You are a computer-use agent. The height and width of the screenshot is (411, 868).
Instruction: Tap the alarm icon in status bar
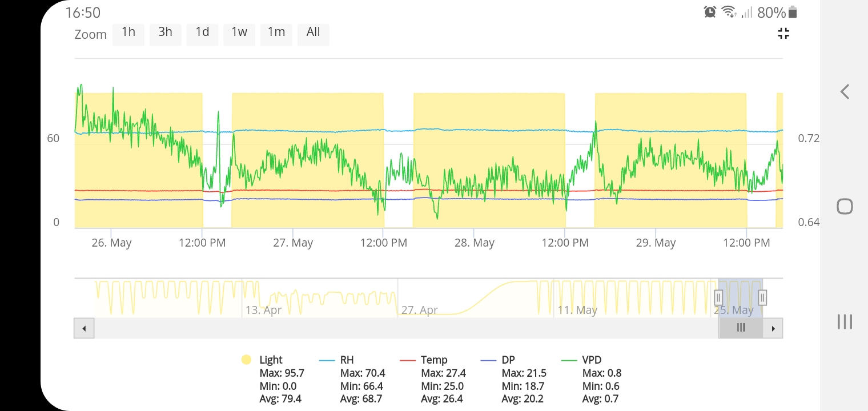coord(710,12)
